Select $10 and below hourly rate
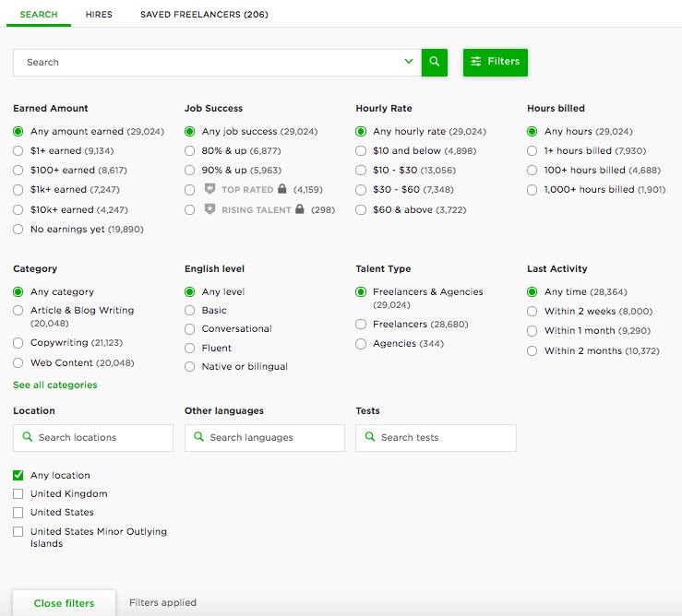682x616 pixels. click(x=361, y=151)
